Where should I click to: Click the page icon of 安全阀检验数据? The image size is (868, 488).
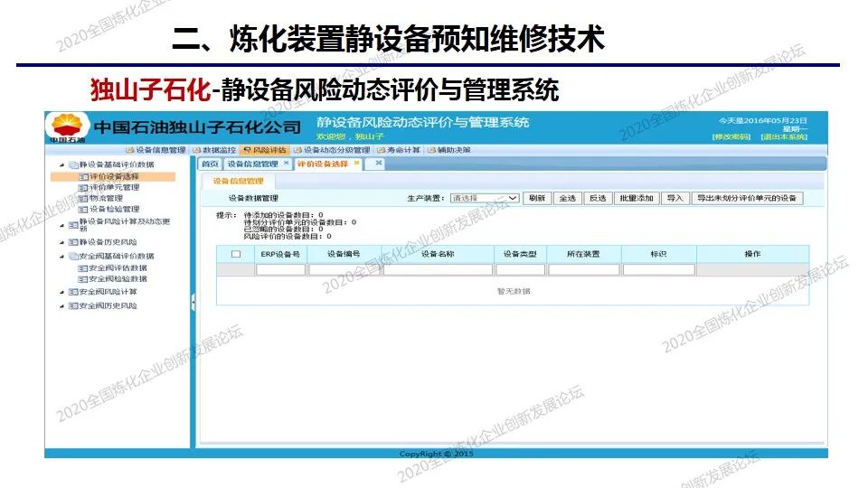(x=83, y=279)
